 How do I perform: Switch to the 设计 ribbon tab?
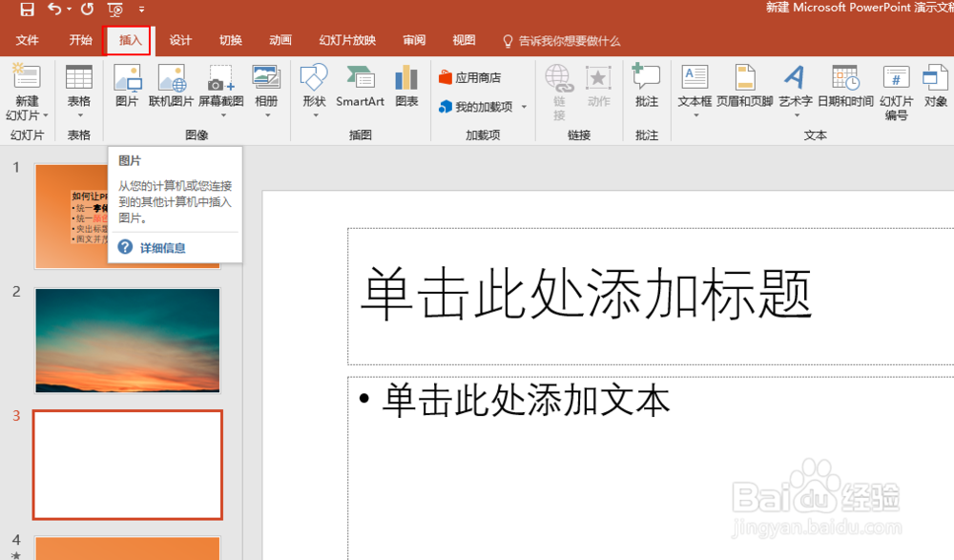(180, 40)
